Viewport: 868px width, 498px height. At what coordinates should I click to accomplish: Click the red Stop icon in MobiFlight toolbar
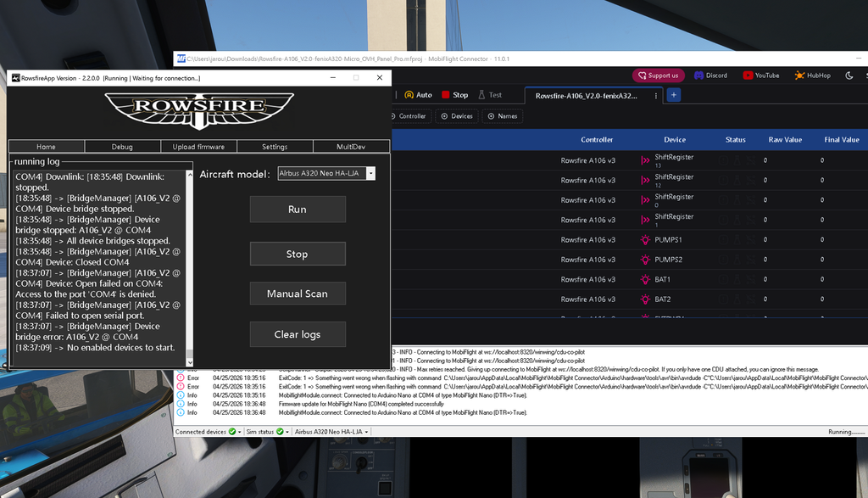click(446, 95)
